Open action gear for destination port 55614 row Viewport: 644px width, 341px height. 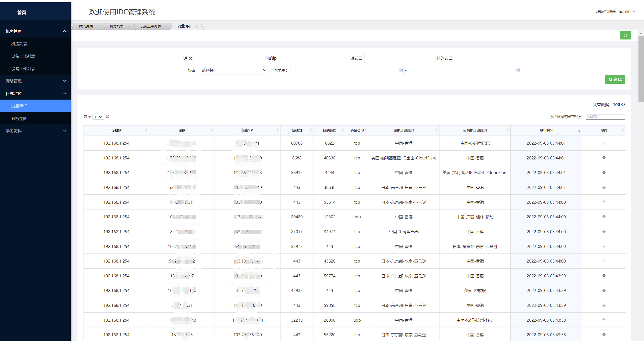604,202
